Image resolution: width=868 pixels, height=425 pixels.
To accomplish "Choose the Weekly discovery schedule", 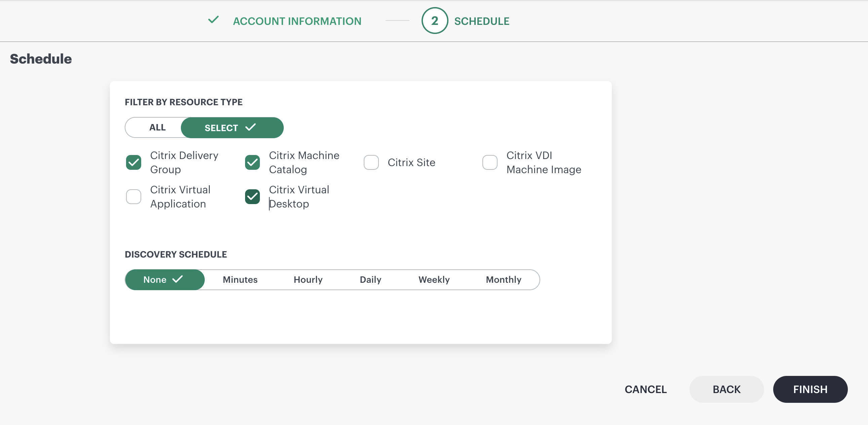I will [x=434, y=280].
